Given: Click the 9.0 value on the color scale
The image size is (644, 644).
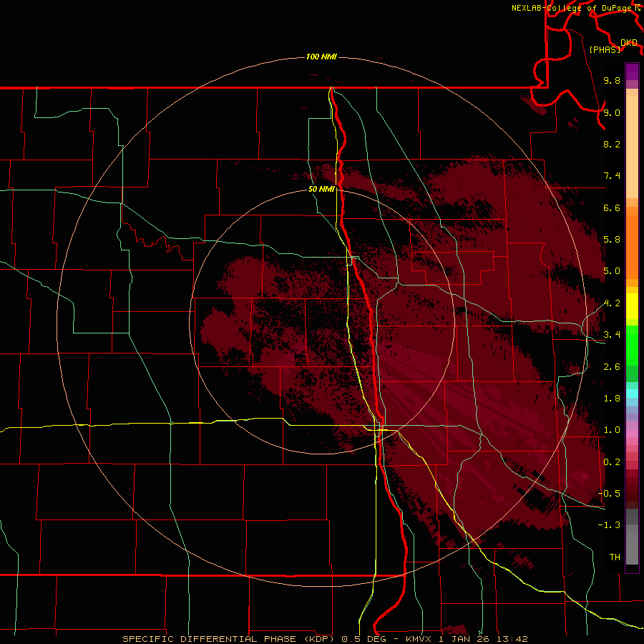Looking at the screenshot, I should click(x=612, y=112).
